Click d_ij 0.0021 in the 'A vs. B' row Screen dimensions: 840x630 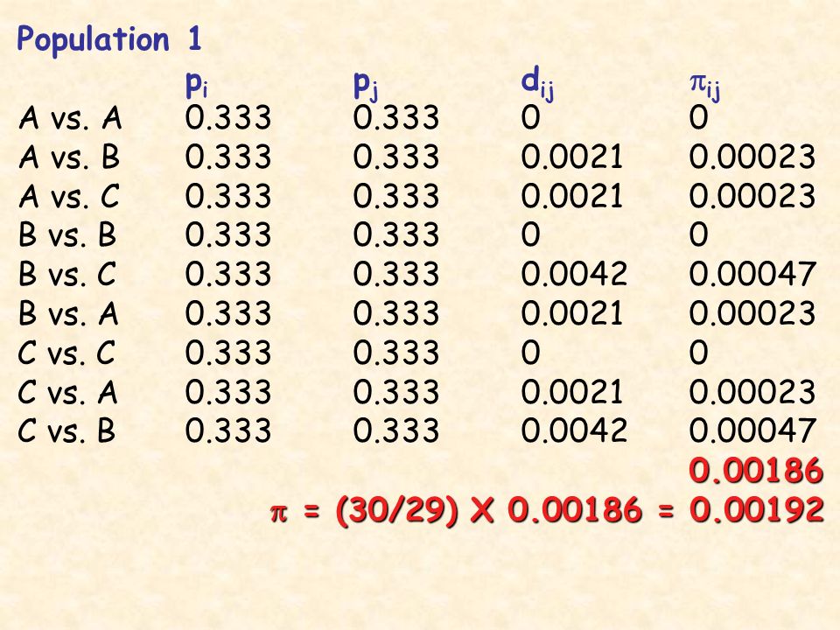(571, 157)
